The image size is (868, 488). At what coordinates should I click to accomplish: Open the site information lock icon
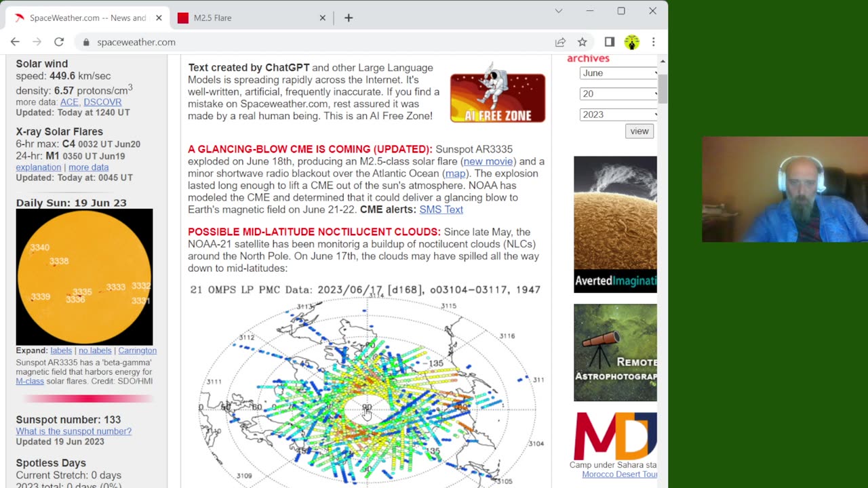coord(86,42)
